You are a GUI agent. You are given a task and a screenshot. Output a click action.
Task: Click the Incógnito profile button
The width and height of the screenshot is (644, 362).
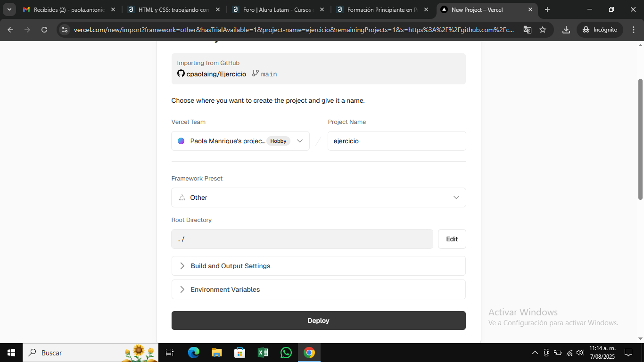[600, 30]
